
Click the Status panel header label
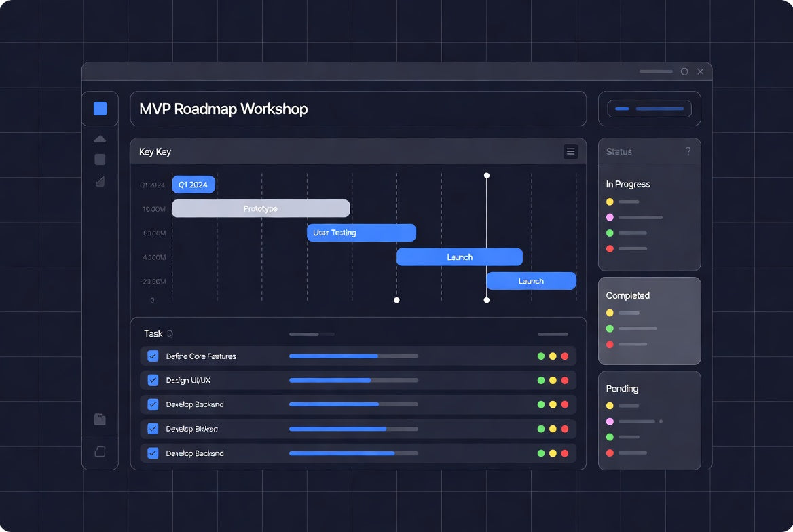click(619, 152)
